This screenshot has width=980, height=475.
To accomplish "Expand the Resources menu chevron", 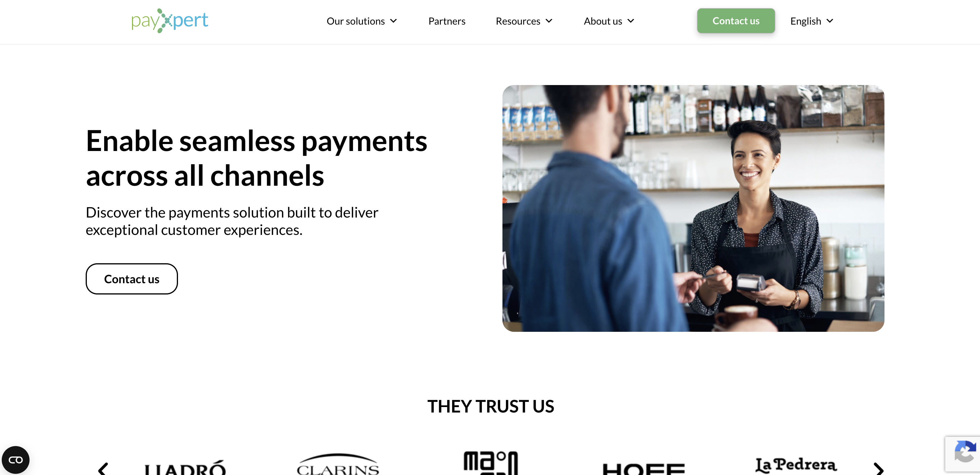I will click(x=548, y=21).
